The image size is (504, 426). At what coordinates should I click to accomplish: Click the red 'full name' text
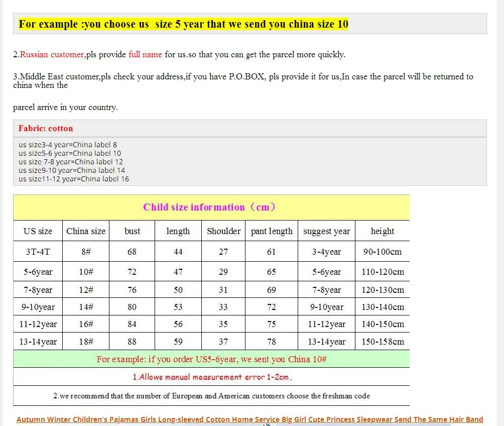[145, 54]
